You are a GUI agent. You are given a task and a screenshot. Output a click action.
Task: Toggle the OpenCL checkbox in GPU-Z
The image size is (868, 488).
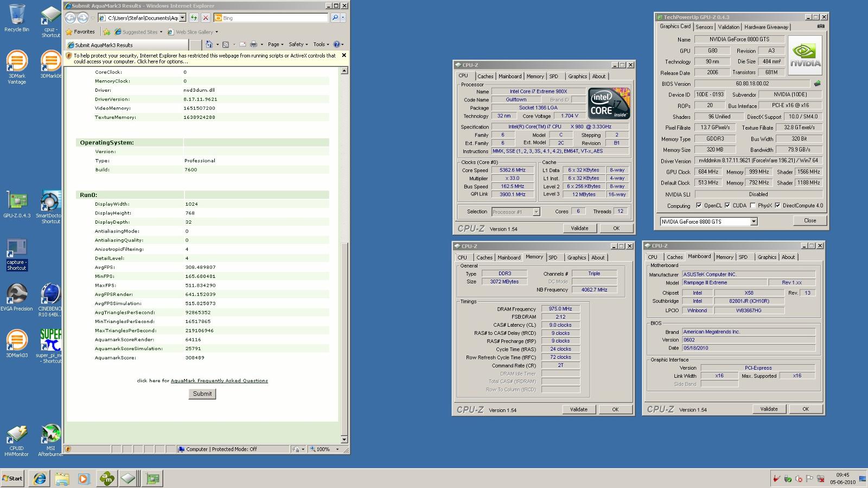699,206
